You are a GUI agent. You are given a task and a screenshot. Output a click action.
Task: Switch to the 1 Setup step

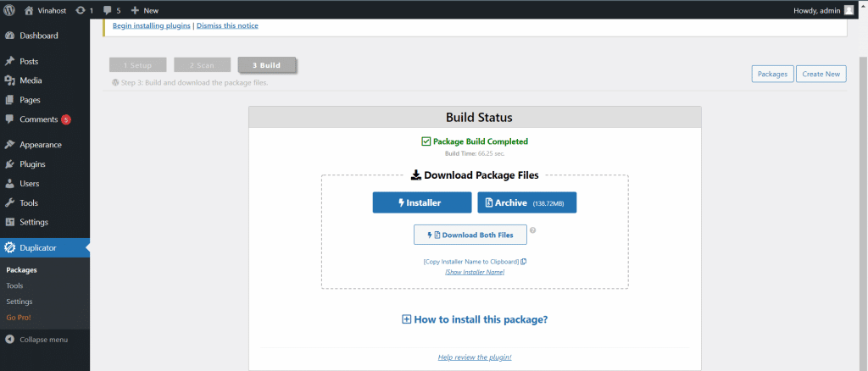[136, 65]
